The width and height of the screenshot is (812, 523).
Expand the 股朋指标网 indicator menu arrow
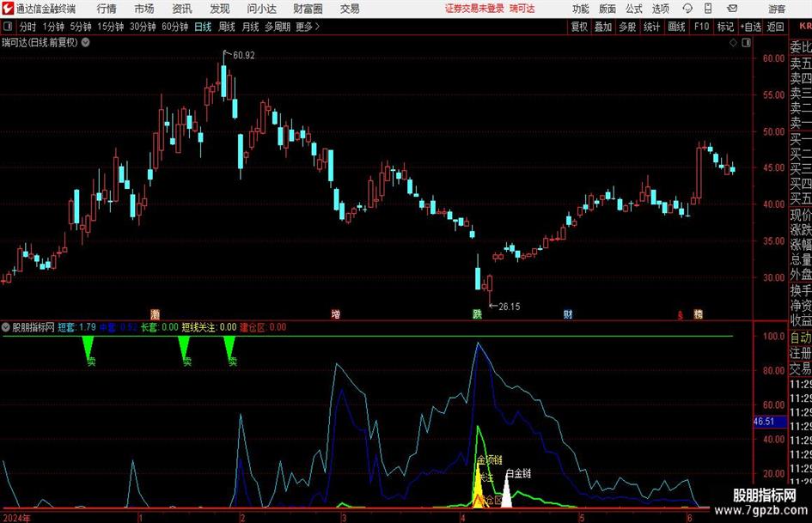(x=6, y=327)
